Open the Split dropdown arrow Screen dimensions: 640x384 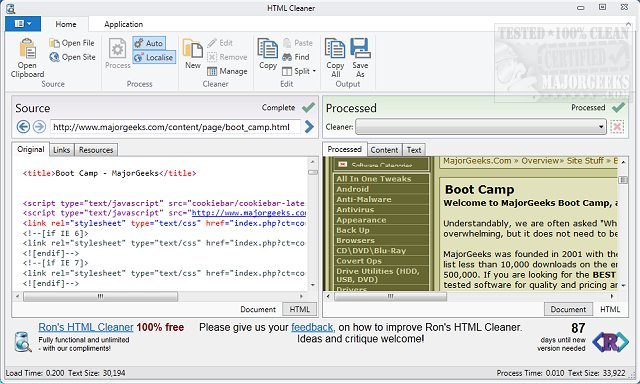click(314, 71)
